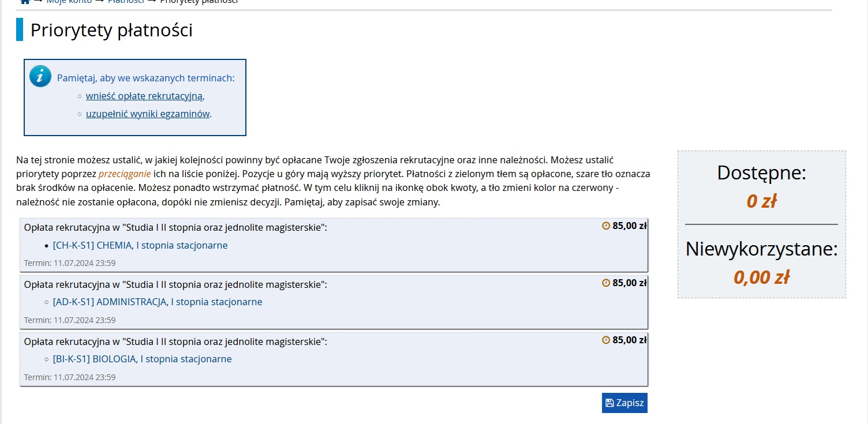Navigate to 'Płatności' breadcrumb

click(126, 2)
